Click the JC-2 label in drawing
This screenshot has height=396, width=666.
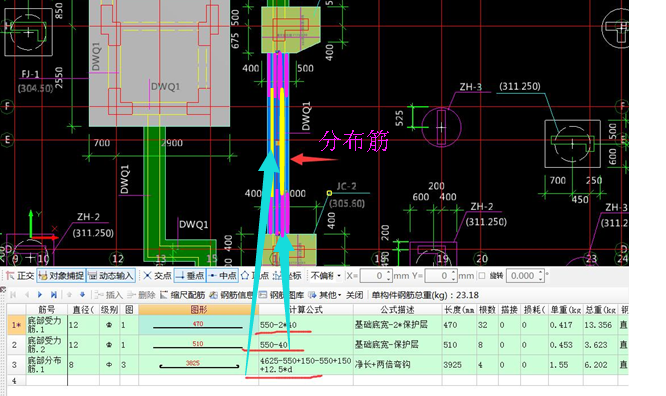[x=346, y=187]
